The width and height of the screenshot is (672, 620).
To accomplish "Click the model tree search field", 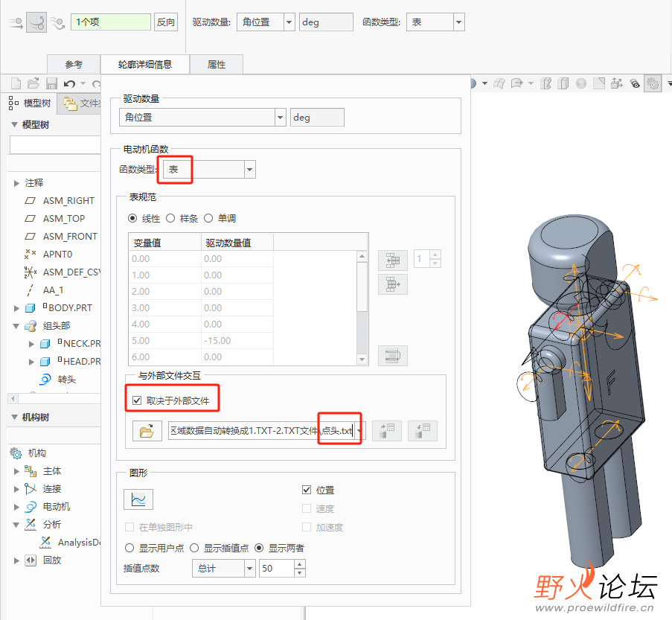I will [55, 145].
